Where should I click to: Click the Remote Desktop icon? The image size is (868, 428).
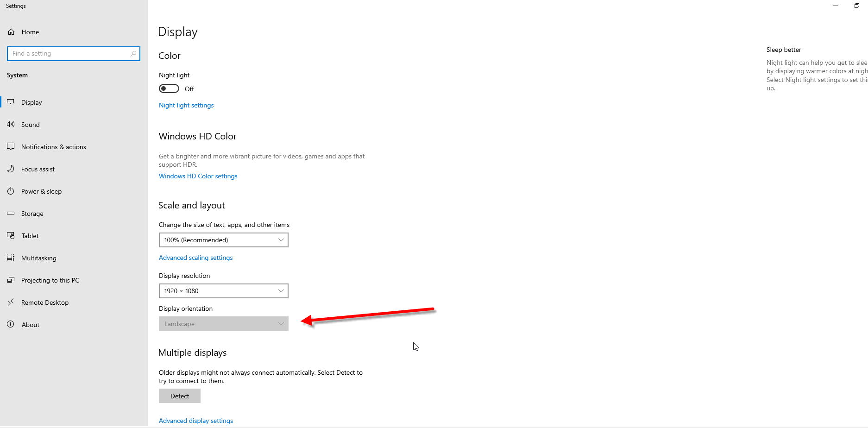coord(11,302)
